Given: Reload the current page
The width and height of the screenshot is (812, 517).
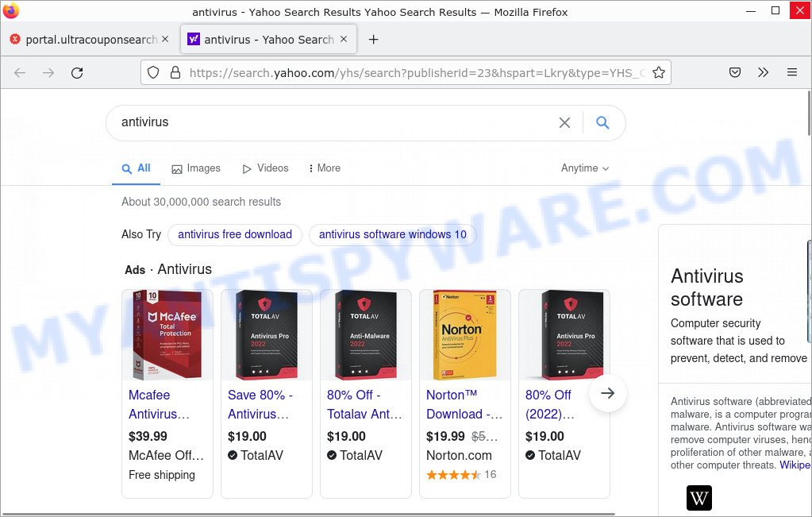Looking at the screenshot, I should tap(77, 72).
